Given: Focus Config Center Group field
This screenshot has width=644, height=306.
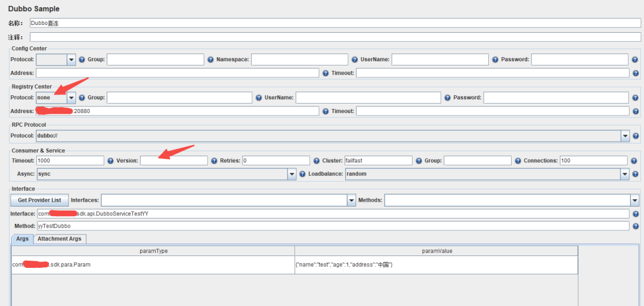Looking at the screenshot, I should [155, 60].
